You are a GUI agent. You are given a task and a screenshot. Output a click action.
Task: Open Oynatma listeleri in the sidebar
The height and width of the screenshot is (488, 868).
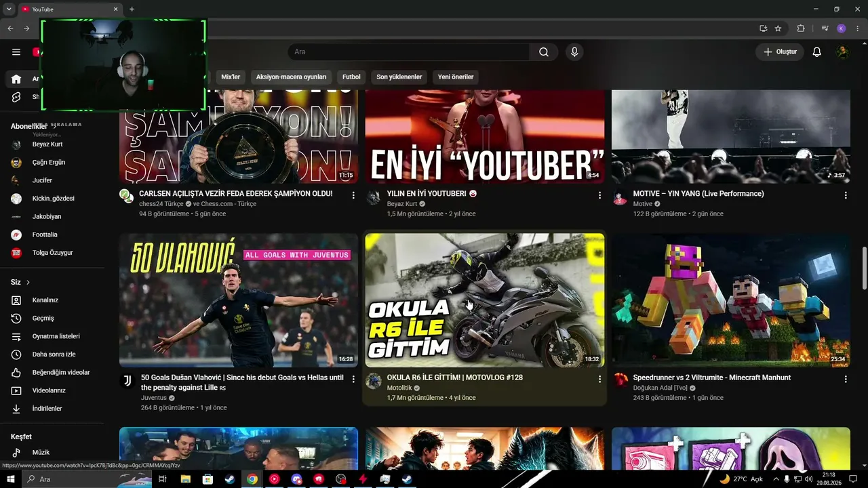[x=53, y=336]
